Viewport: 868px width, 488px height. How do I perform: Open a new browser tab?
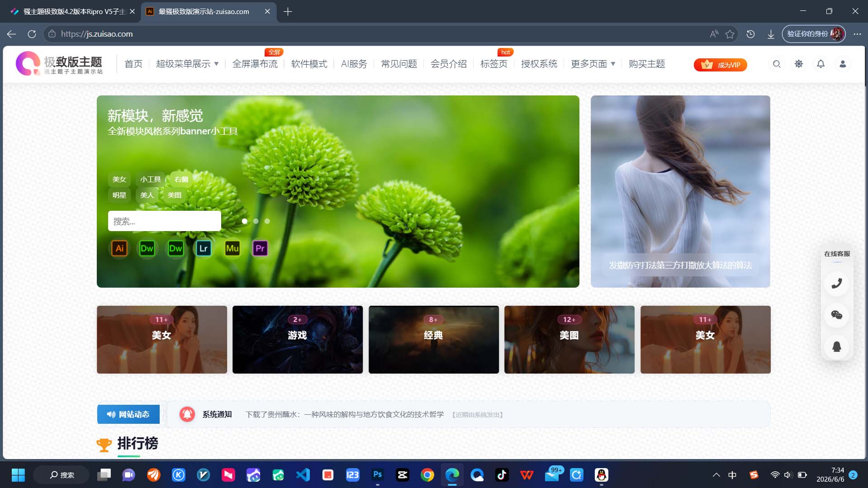[x=288, y=11]
